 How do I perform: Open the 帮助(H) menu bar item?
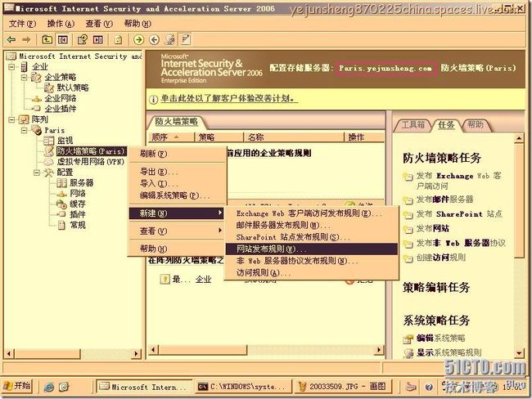pos(138,24)
